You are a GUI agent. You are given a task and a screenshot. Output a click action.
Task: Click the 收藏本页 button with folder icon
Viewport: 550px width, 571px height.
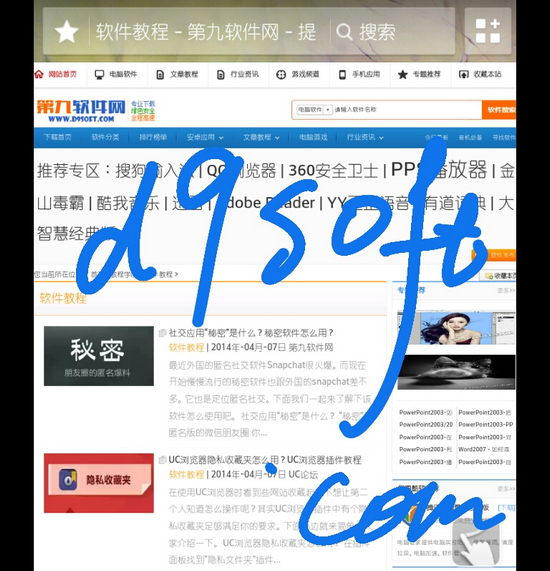tap(499, 276)
